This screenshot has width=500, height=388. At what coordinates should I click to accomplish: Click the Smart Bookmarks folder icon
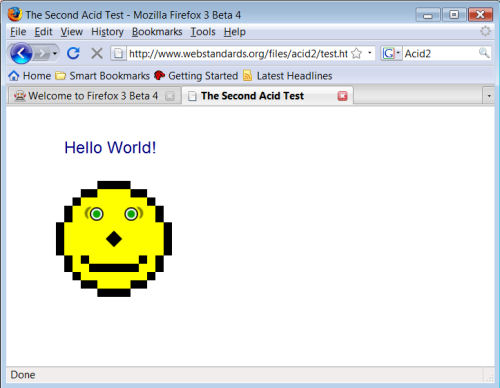point(60,76)
